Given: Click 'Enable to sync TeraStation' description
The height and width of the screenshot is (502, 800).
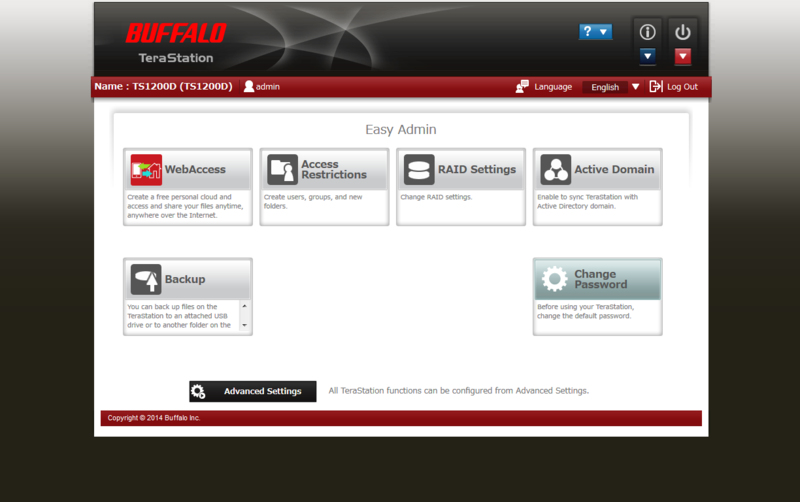Looking at the screenshot, I should click(587, 202).
